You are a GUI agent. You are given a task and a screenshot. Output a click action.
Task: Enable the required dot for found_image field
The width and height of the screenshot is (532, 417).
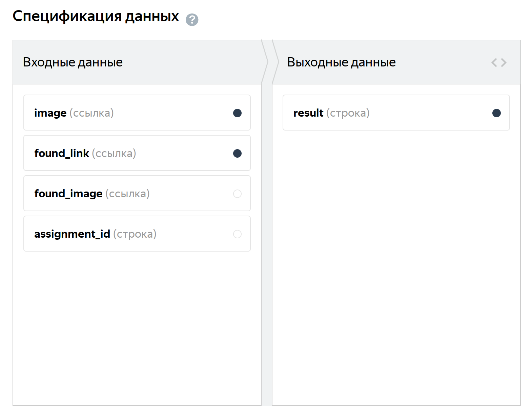point(237,194)
